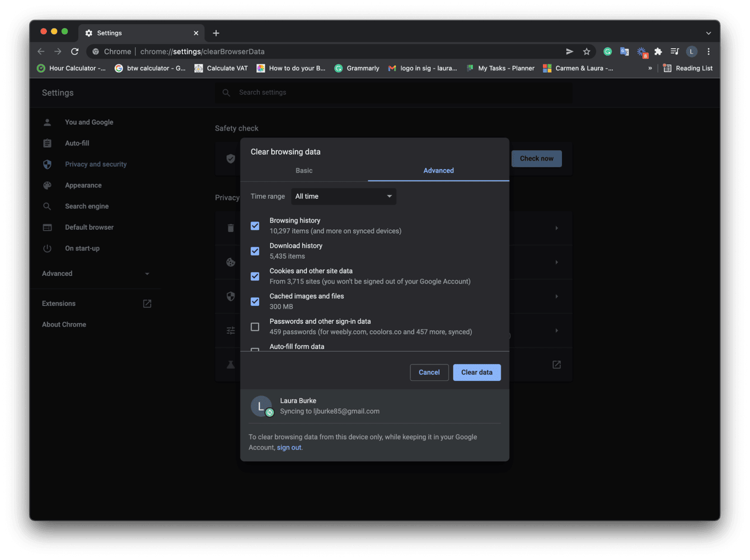750x560 pixels.
Task: Click the extensions puzzle piece icon
Action: pos(658,51)
